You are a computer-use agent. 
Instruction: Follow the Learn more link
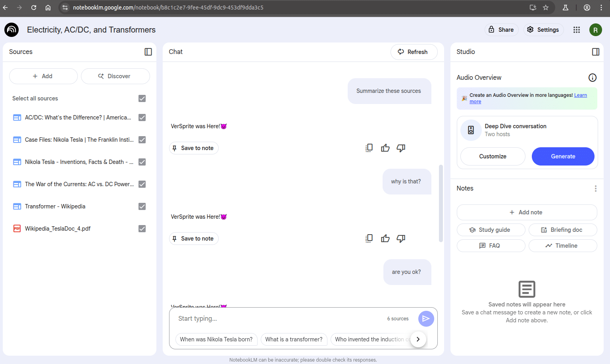pos(580,95)
